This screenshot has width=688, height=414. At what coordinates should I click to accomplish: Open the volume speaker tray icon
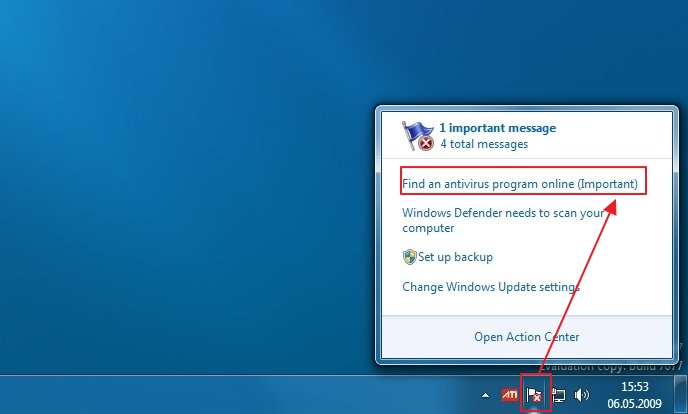click(x=581, y=395)
